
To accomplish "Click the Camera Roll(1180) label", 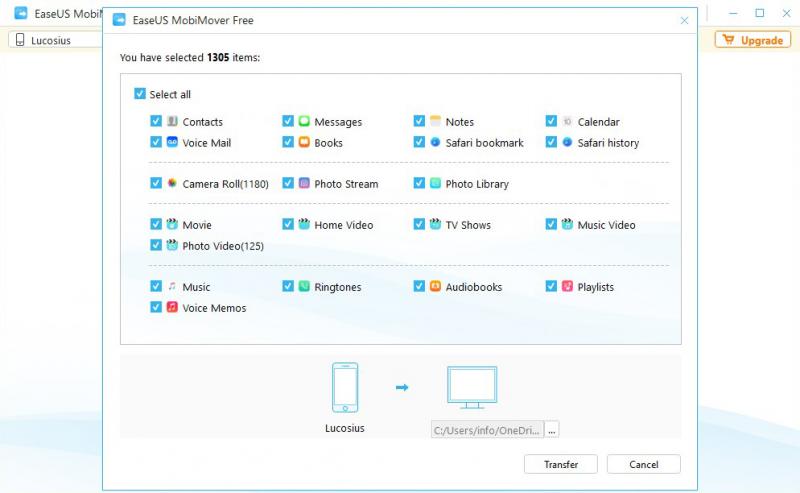I will (226, 184).
